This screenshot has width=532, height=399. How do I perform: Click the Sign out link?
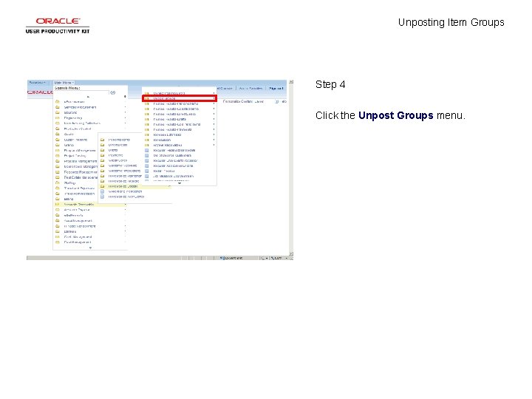click(276, 88)
